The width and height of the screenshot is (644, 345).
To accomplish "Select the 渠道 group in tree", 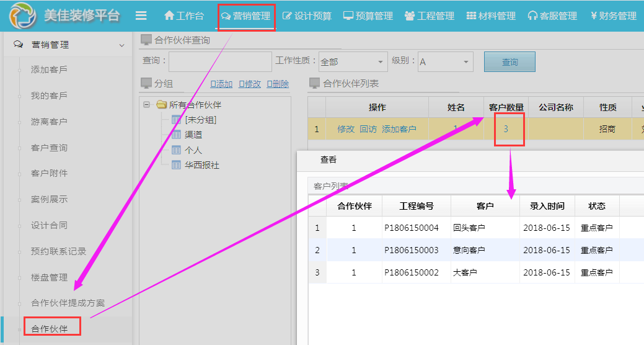I will coord(193,135).
